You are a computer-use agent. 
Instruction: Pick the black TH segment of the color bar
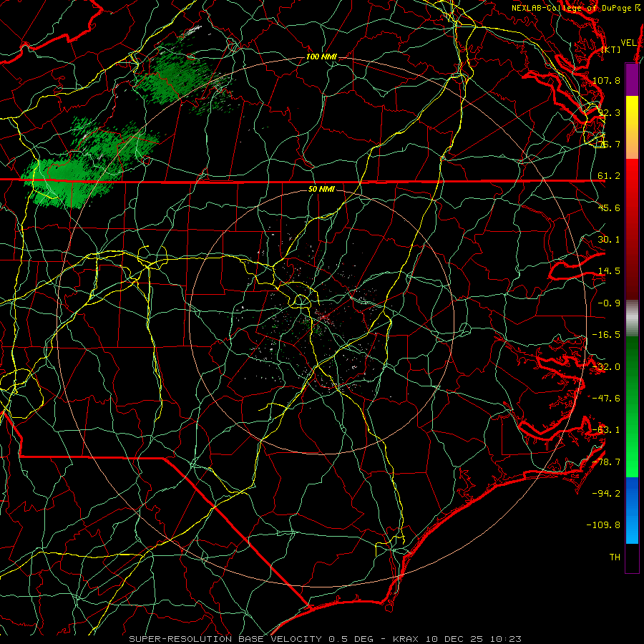coord(632,558)
